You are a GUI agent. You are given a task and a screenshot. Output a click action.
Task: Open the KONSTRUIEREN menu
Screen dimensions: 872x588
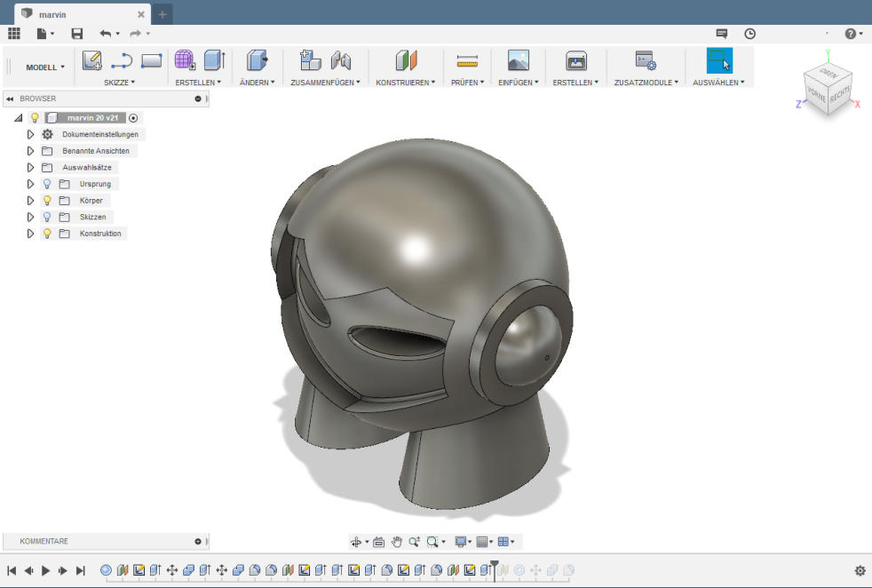406,83
